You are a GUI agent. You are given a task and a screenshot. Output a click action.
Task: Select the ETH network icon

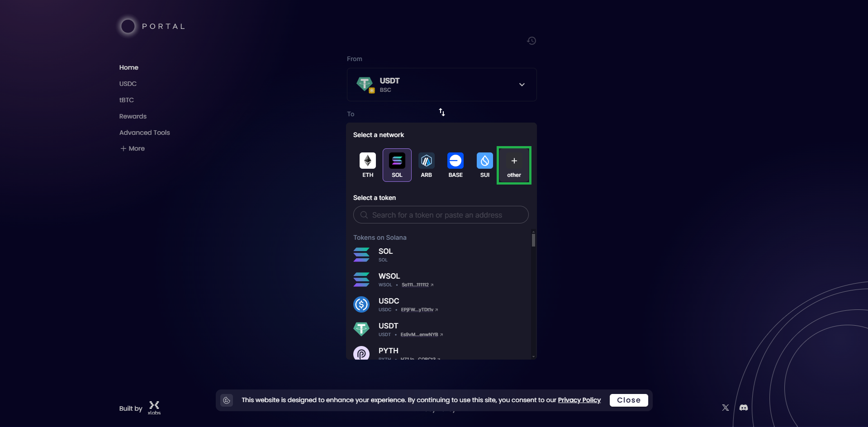tap(368, 165)
